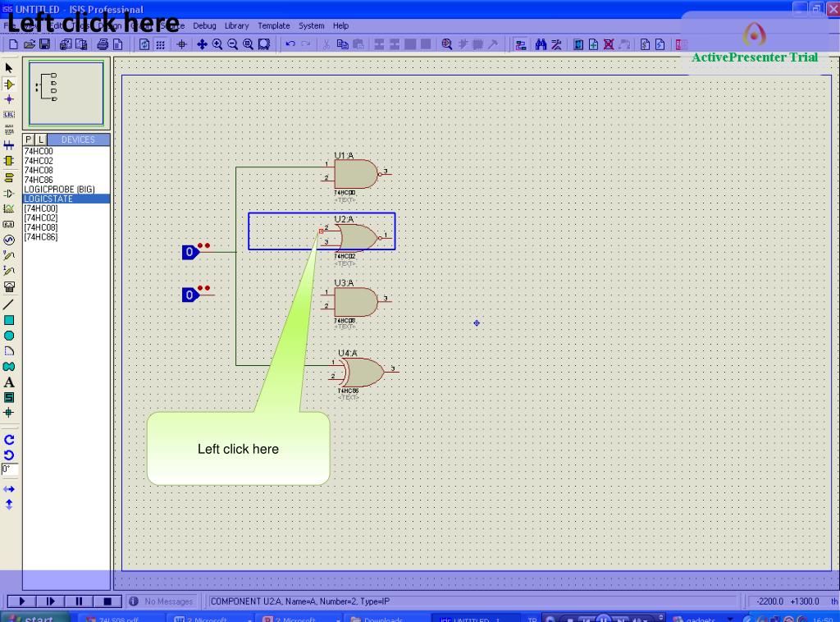This screenshot has width=840, height=622.
Task: Select the Generator mode tool
Action: coord(8,240)
